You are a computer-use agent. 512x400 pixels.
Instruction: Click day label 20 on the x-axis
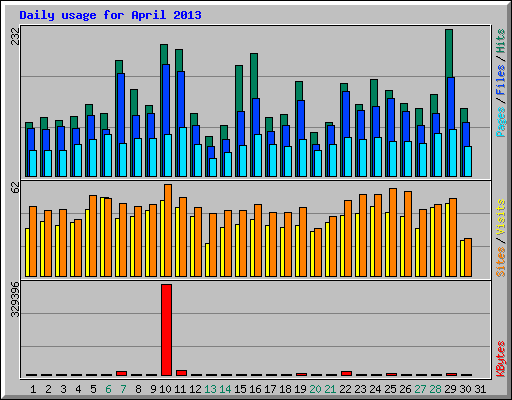[315, 389]
